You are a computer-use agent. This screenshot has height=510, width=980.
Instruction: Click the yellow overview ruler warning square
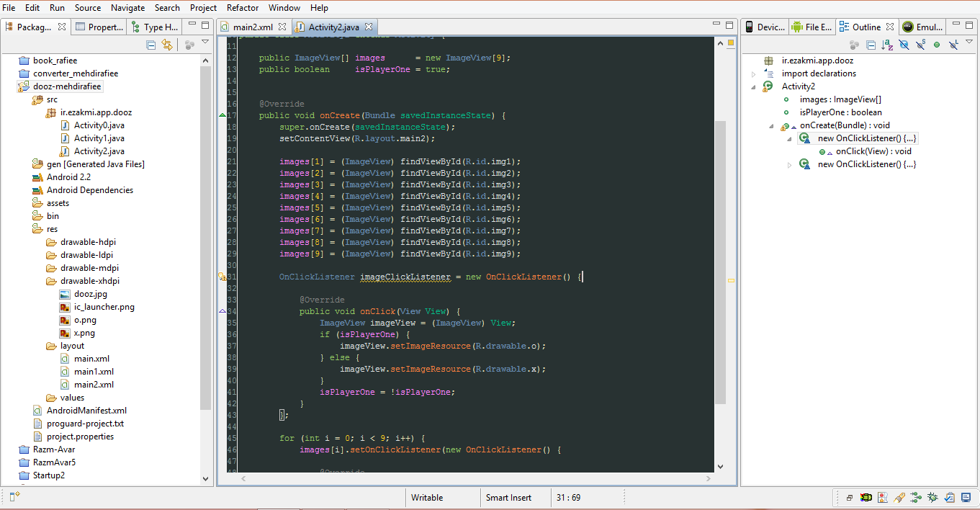[x=731, y=44]
